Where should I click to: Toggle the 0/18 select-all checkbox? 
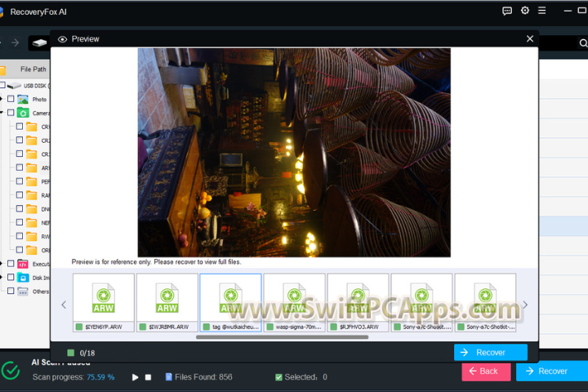[x=70, y=353]
